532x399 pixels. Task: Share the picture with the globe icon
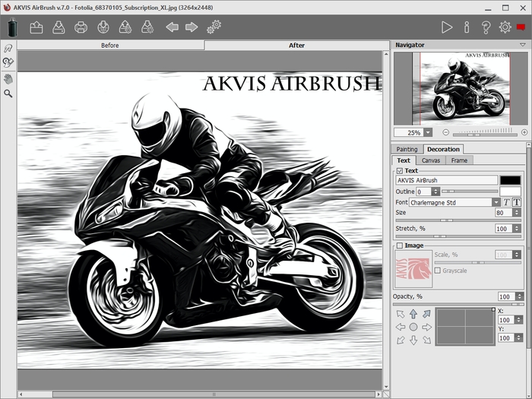[103, 27]
